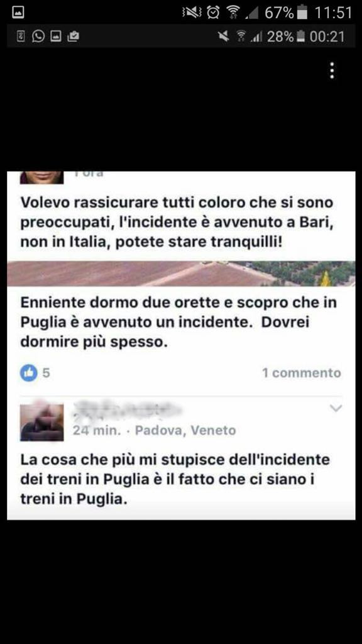Open the aerial field photo strip
This screenshot has height=644, width=362.
click(x=181, y=274)
